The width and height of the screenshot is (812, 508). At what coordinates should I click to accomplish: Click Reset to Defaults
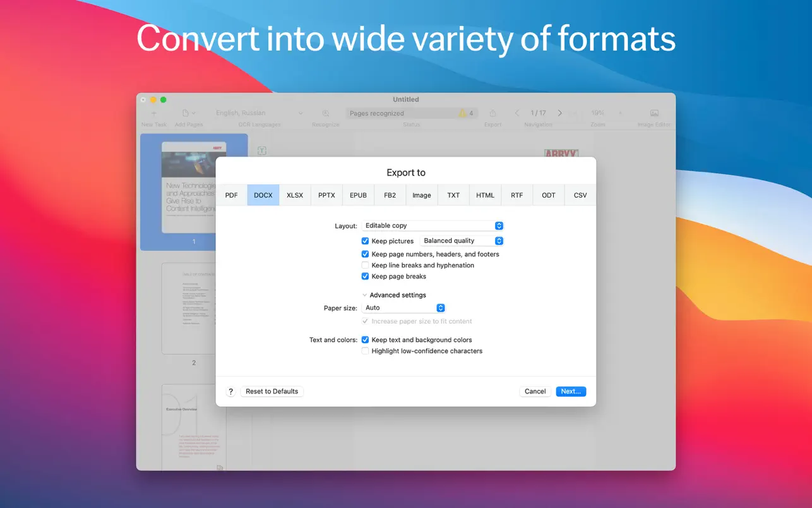(x=272, y=392)
